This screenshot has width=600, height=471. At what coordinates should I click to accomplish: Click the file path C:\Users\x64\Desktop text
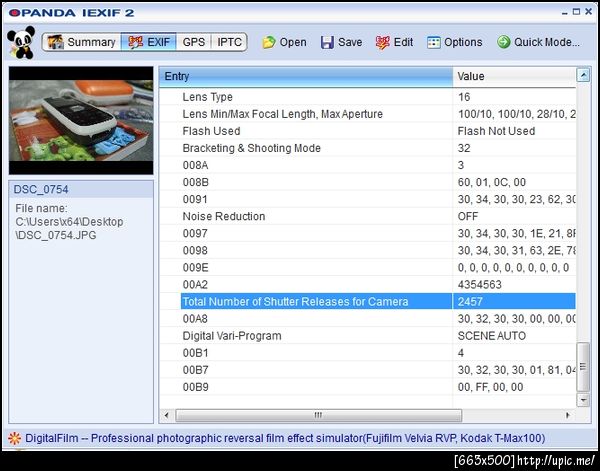[x=69, y=222]
